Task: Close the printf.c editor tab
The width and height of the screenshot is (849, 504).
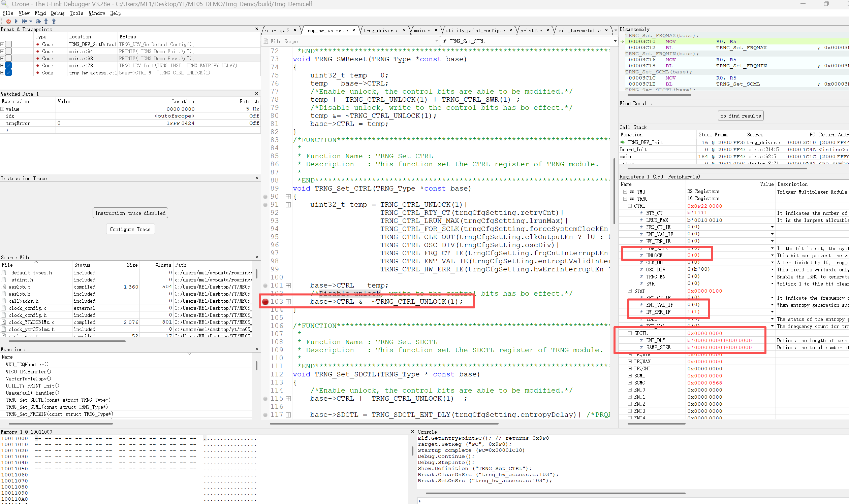Action: [547, 30]
